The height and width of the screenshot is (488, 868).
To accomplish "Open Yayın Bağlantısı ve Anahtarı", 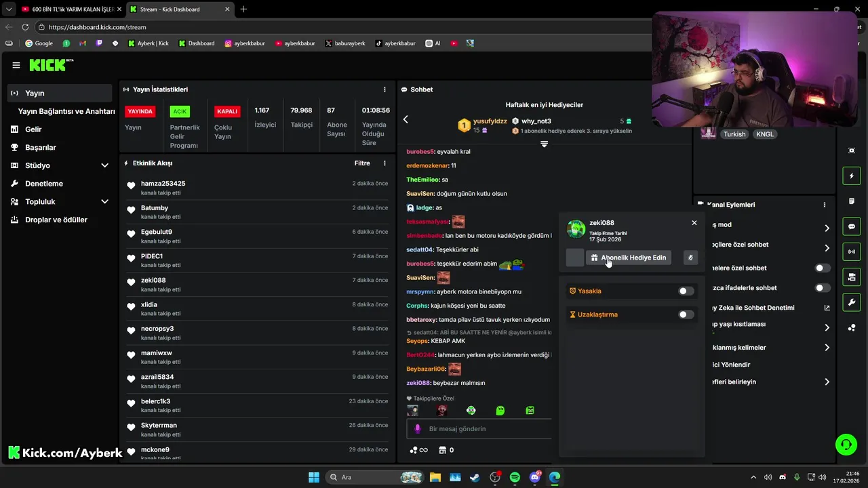I will (x=66, y=111).
